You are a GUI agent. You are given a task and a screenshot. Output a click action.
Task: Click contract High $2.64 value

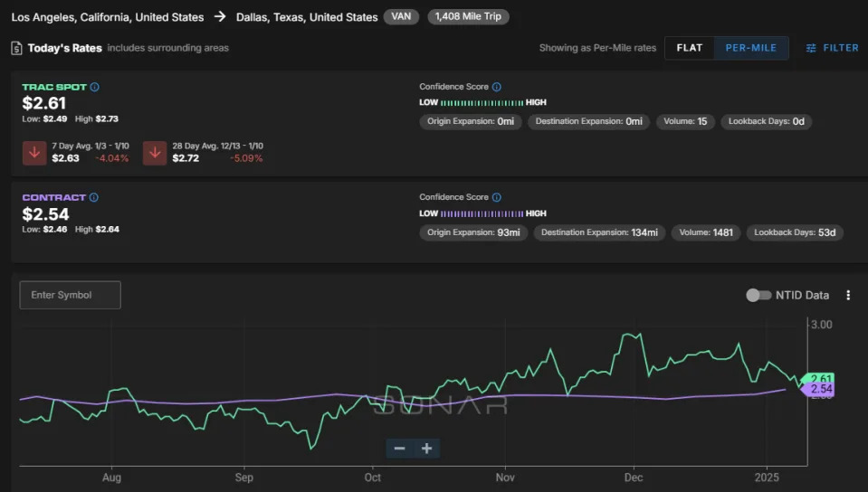tap(108, 229)
